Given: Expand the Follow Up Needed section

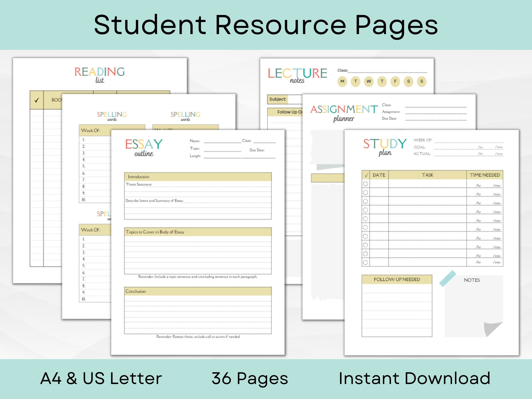Looking at the screenshot, I should click(397, 279).
